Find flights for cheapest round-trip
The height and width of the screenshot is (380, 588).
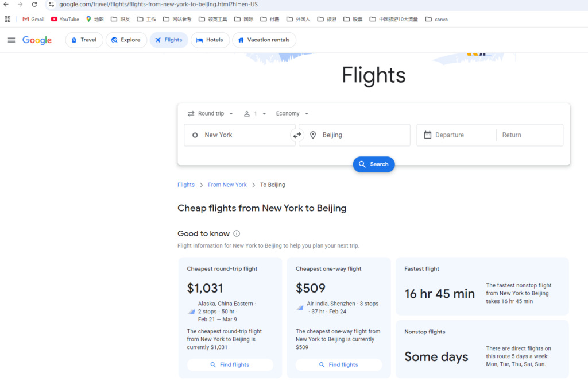click(x=230, y=364)
